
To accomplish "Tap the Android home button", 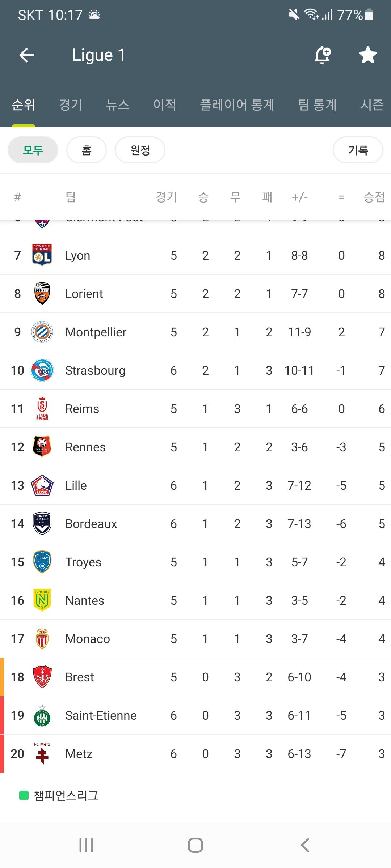I will (x=195, y=845).
